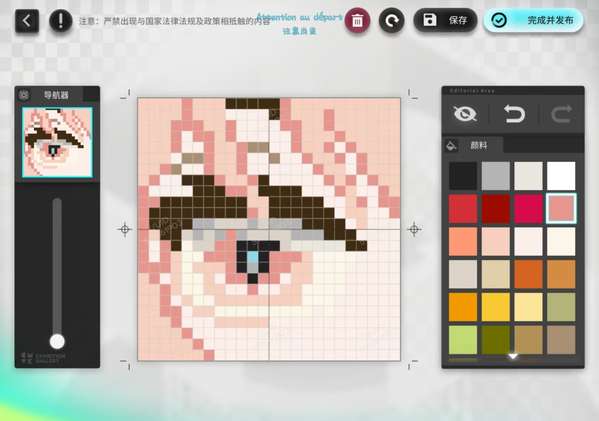Click the 保存 save button
This screenshot has height=421, width=599.
pyautogui.click(x=445, y=20)
